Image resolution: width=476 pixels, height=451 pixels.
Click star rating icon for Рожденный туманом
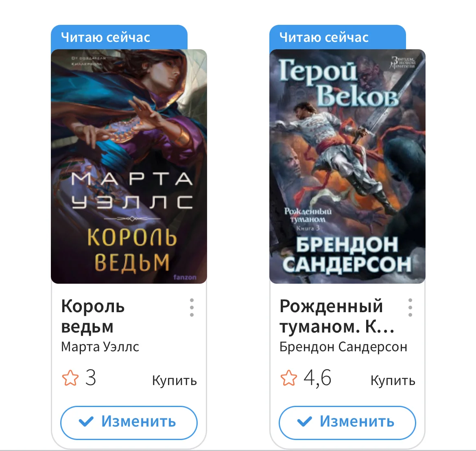click(x=289, y=378)
